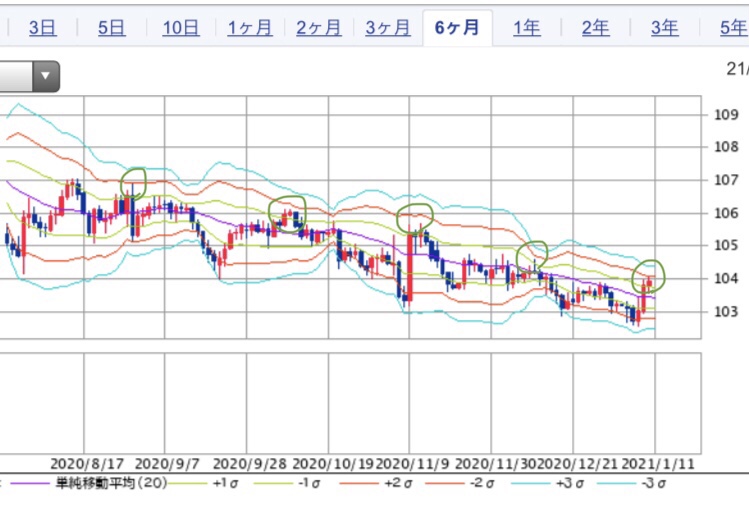Click the 104 price axis label
This screenshot has width=749, height=514.
(726, 278)
